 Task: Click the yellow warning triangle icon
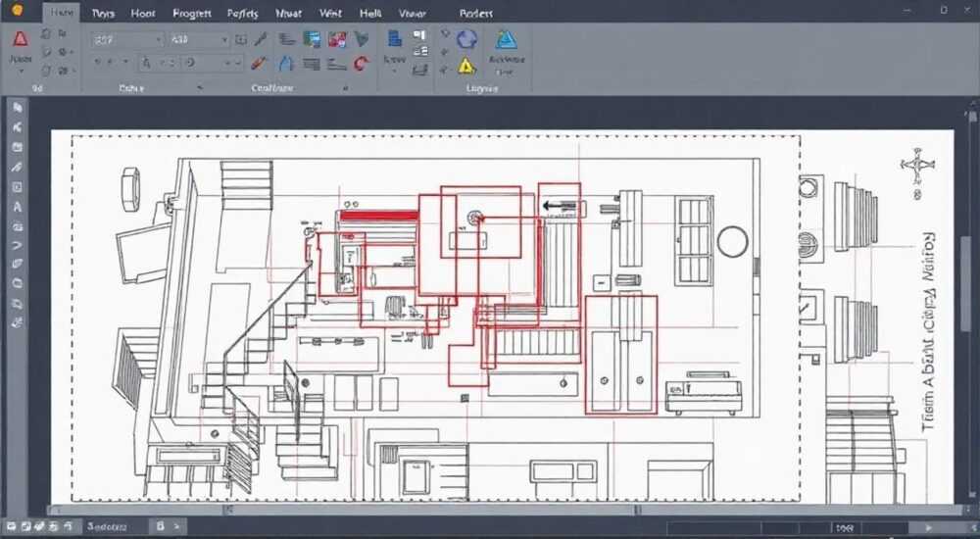(x=466, y=65)
